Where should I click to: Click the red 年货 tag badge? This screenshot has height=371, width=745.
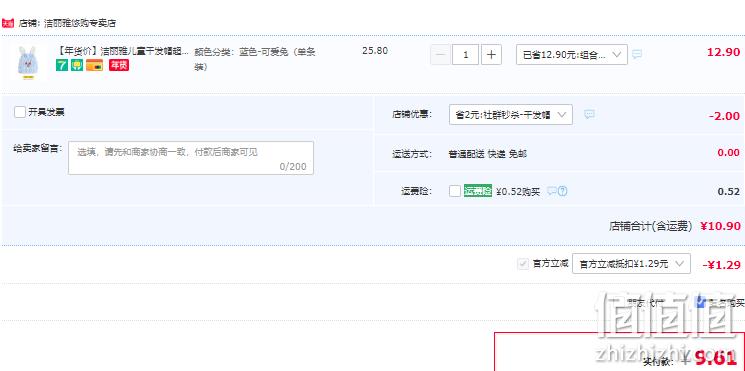(x=119, y=65)
